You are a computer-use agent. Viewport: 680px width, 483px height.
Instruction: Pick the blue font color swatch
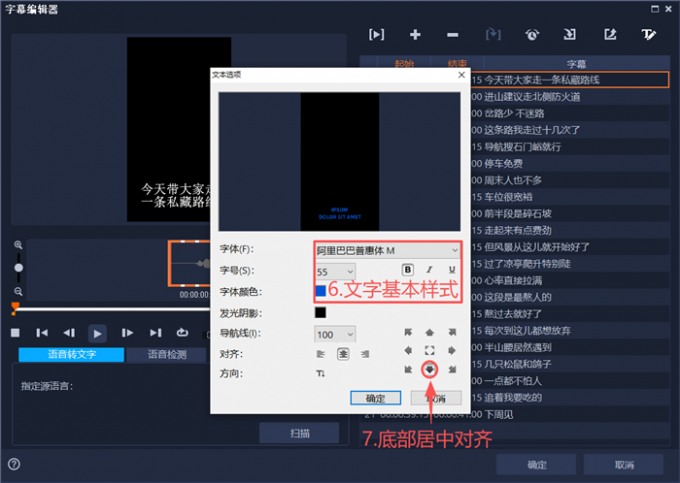320,290
